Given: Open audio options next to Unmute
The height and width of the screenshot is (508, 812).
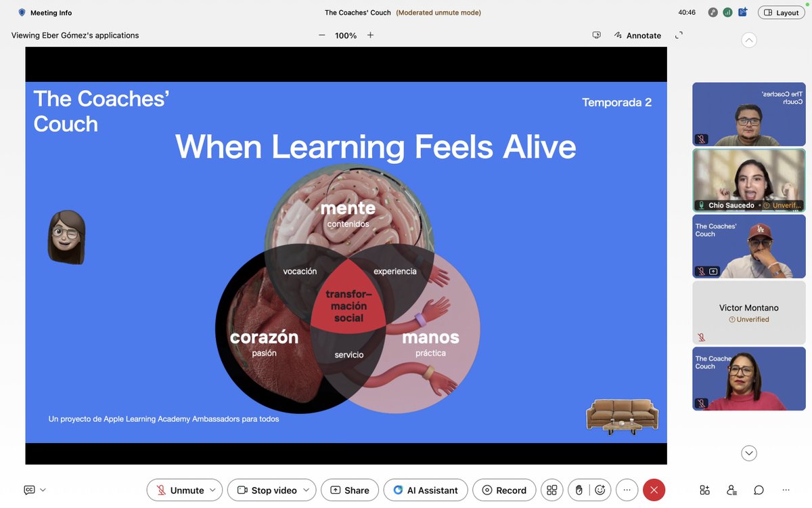Looking at the screenshot, I should tap(212, 490).
